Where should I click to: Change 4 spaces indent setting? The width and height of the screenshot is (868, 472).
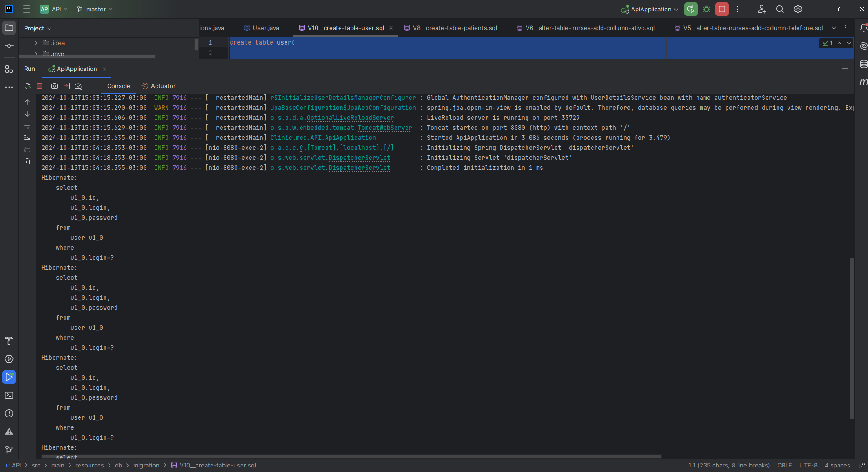tap(837, 466)
